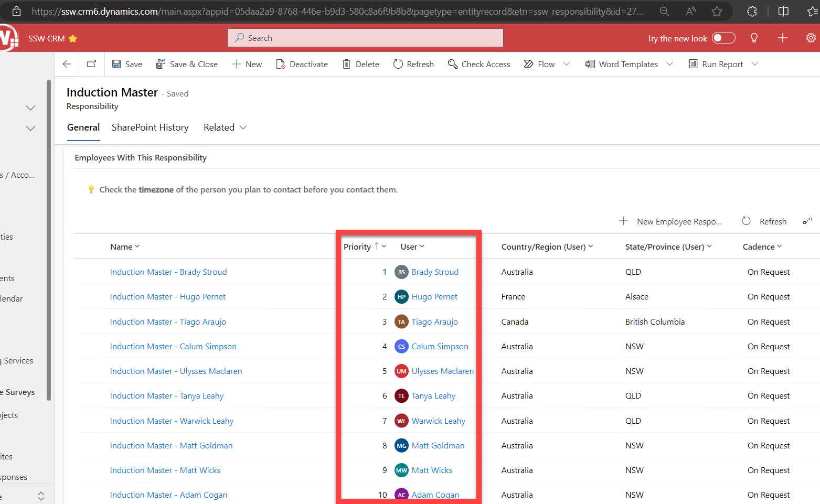Click the CRM Search box
Screen dimensions: 820x504
point(365,38)
